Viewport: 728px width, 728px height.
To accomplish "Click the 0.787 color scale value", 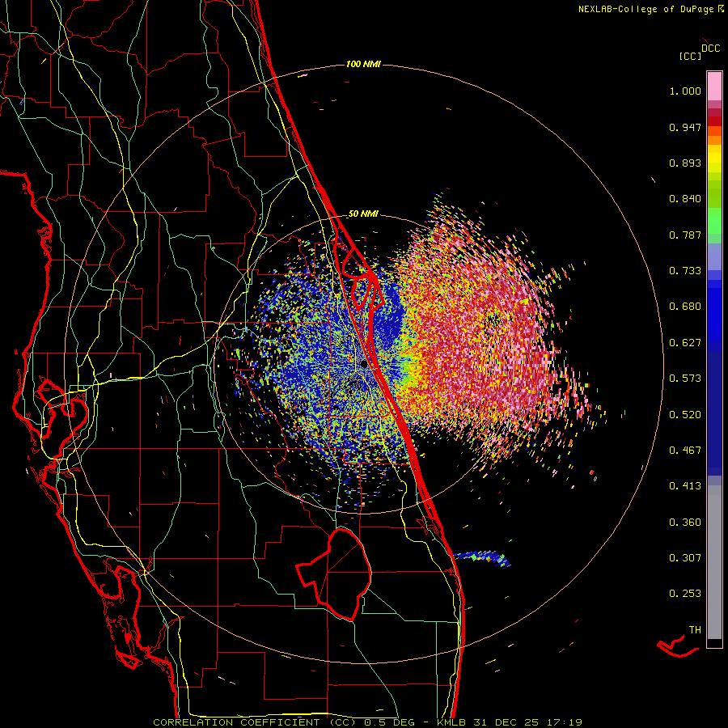I will point(685,235).
